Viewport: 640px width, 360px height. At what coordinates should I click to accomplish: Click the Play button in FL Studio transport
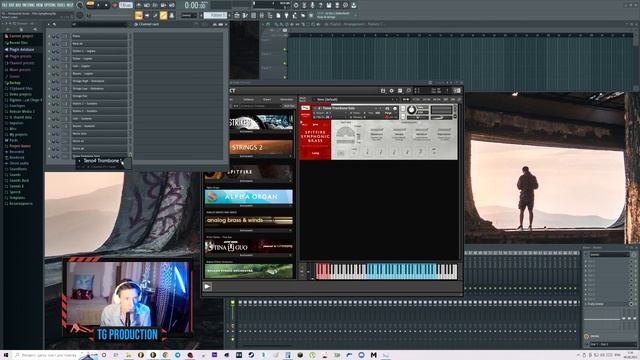pyautogui.click(x=98, y=5)
